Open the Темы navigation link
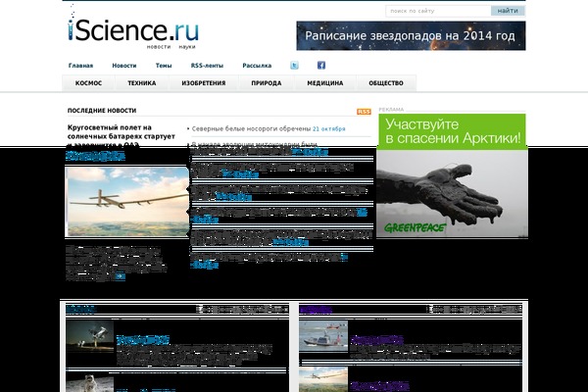Image resolution: width=588 pixels, height=392 pixels. (164, 66)
